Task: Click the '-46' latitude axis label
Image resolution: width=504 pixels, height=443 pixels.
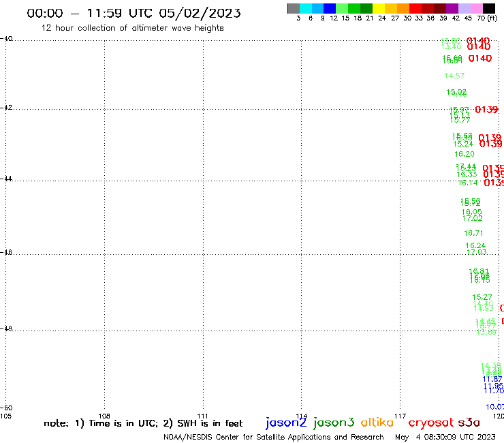Action: 6,252
